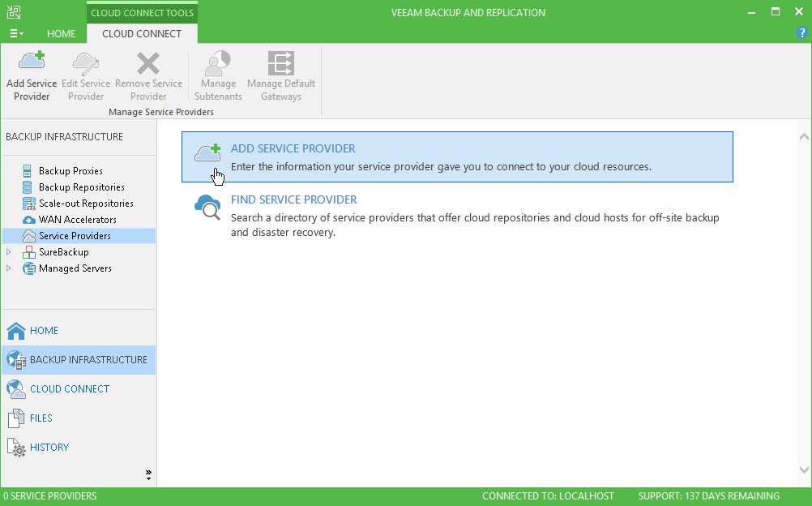Click the Find Service Provider magnifier cloud icon

pos(207,207)
